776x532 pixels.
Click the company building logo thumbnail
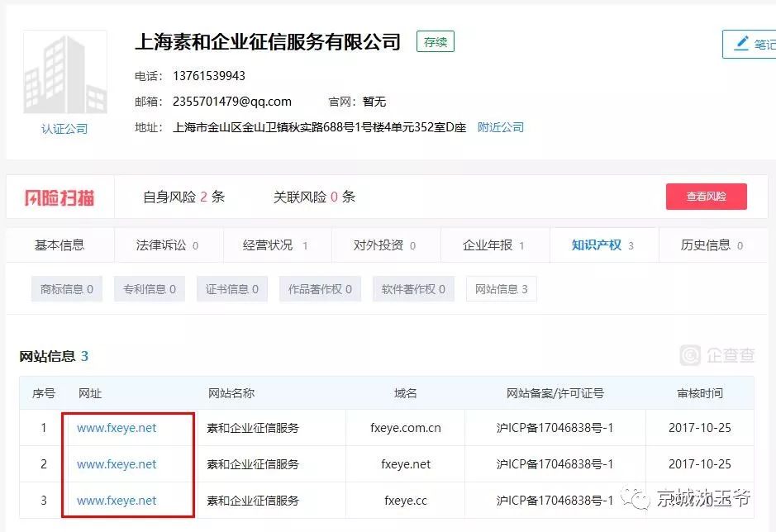(64, 72)
